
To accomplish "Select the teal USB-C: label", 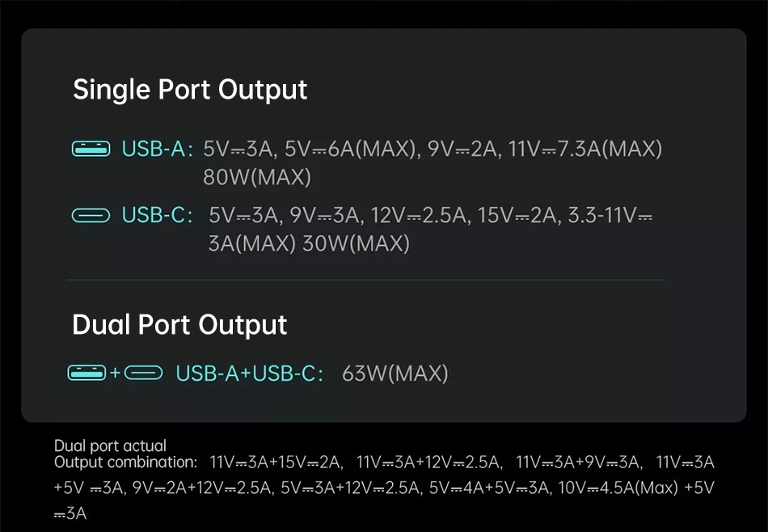I will click(157, 215).
